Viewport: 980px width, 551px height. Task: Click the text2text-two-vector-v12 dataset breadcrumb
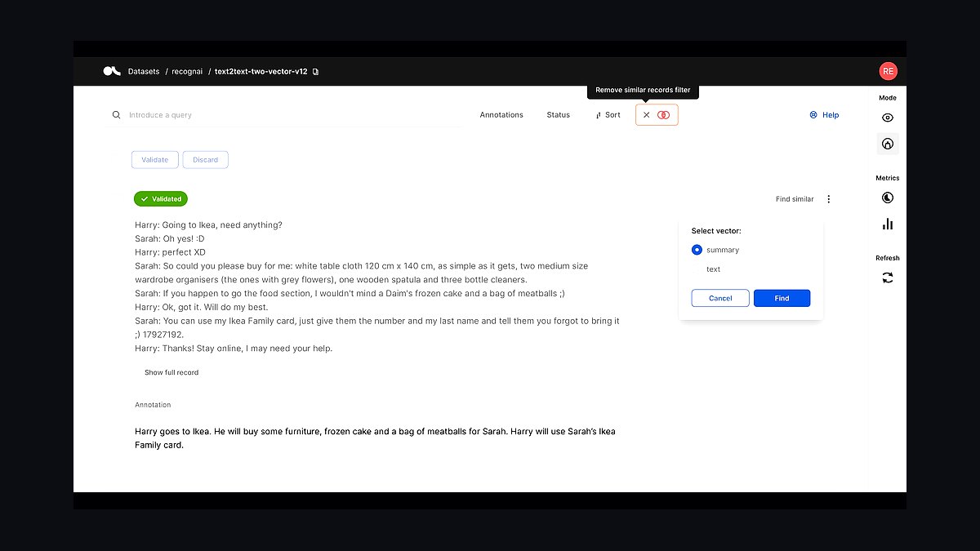click(261, 72)
